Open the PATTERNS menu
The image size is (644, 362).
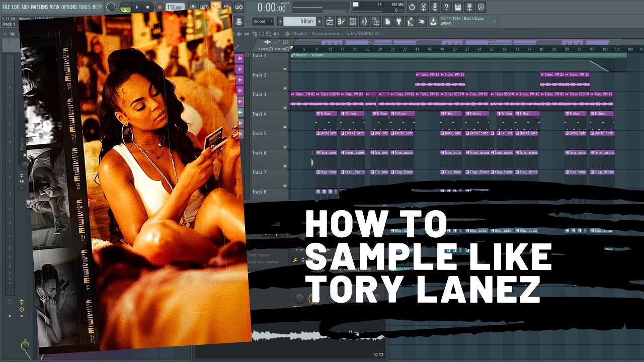(39, 7)
